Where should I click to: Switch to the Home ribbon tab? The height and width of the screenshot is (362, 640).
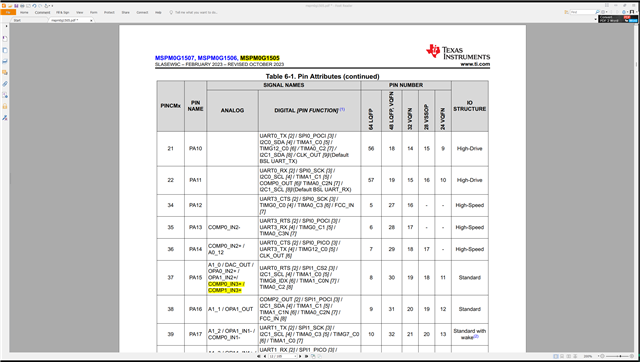(x=24, y=12)
